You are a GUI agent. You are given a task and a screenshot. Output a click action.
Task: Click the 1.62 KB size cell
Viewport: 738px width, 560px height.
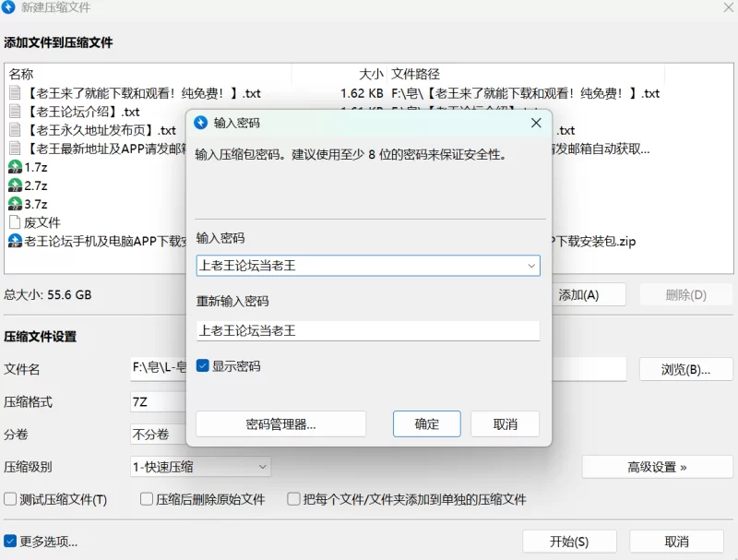[362, 93]
